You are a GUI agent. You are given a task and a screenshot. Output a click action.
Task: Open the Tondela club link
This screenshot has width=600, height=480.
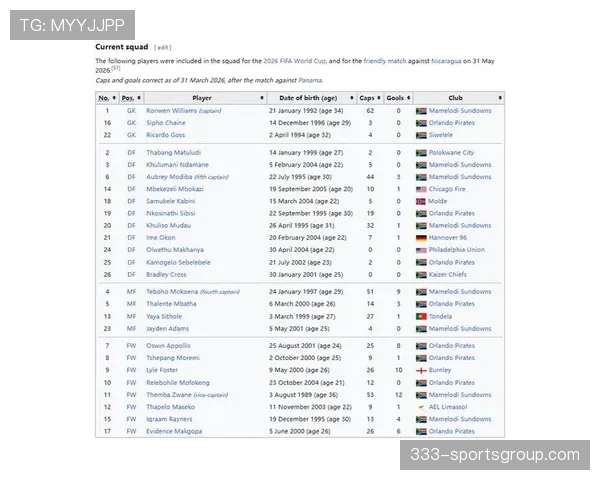click(x=440, y=317)
